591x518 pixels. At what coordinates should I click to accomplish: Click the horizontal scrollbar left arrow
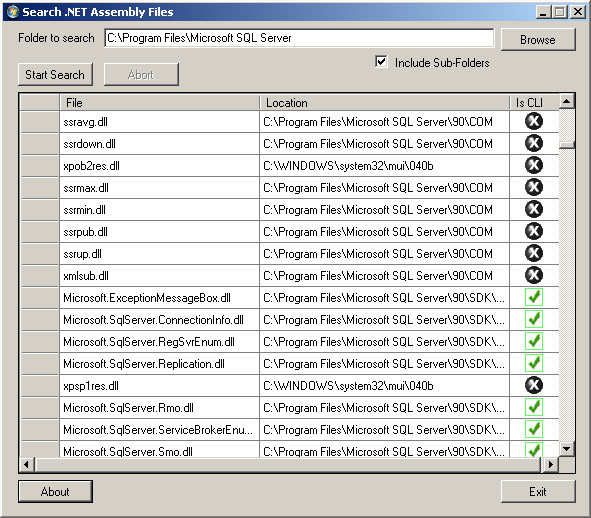coord(26,464)
